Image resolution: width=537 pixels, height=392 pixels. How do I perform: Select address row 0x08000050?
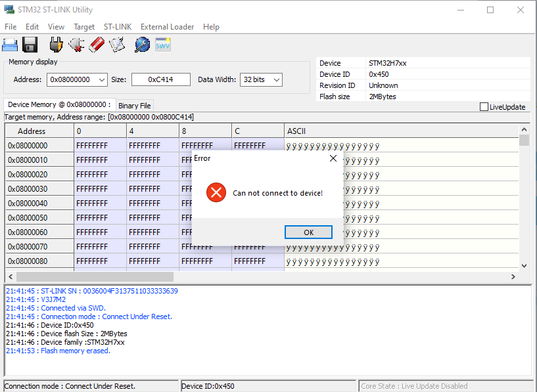coord(39,217)
